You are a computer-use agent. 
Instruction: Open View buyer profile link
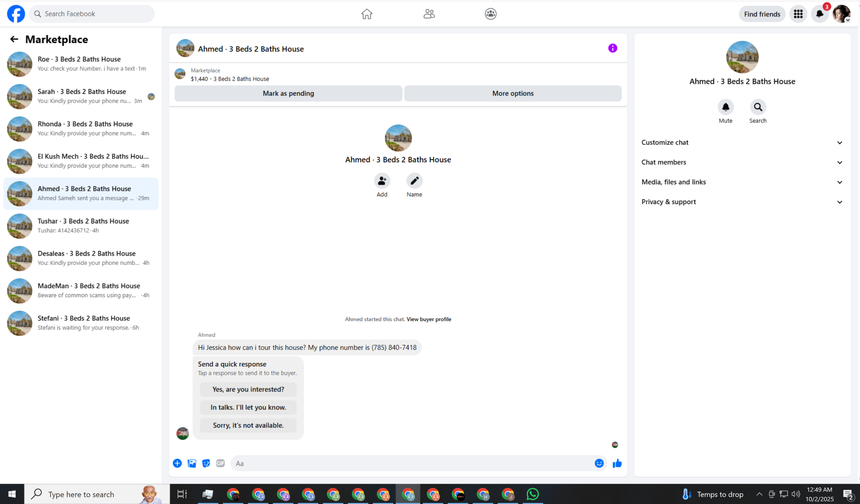tap(429, 319)
